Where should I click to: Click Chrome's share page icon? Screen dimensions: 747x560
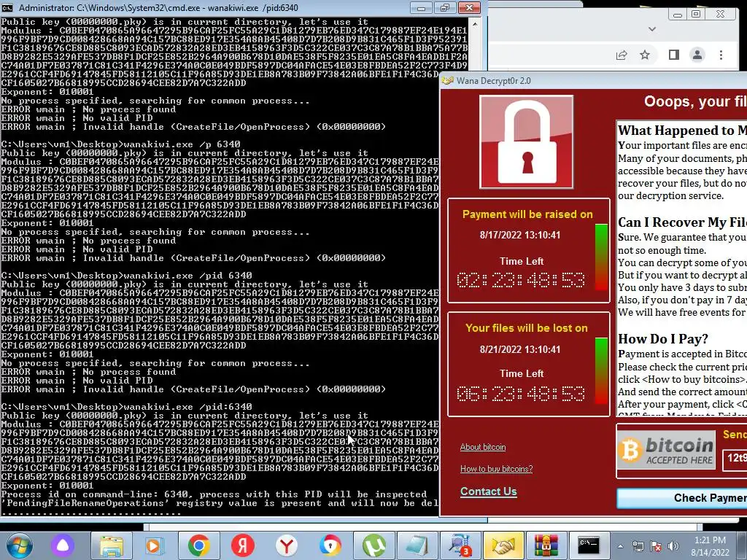point(622,55)
